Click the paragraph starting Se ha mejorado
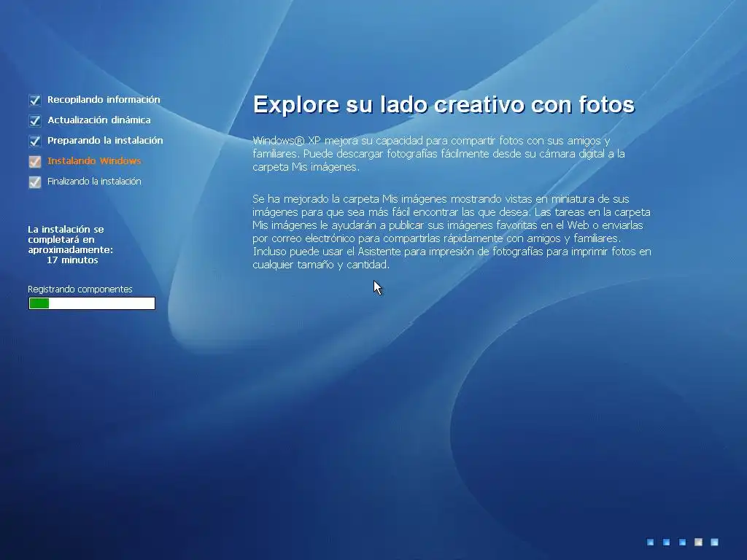Image resolution: width=747 pixels, height=560 pixels. [x=452, y=231]
